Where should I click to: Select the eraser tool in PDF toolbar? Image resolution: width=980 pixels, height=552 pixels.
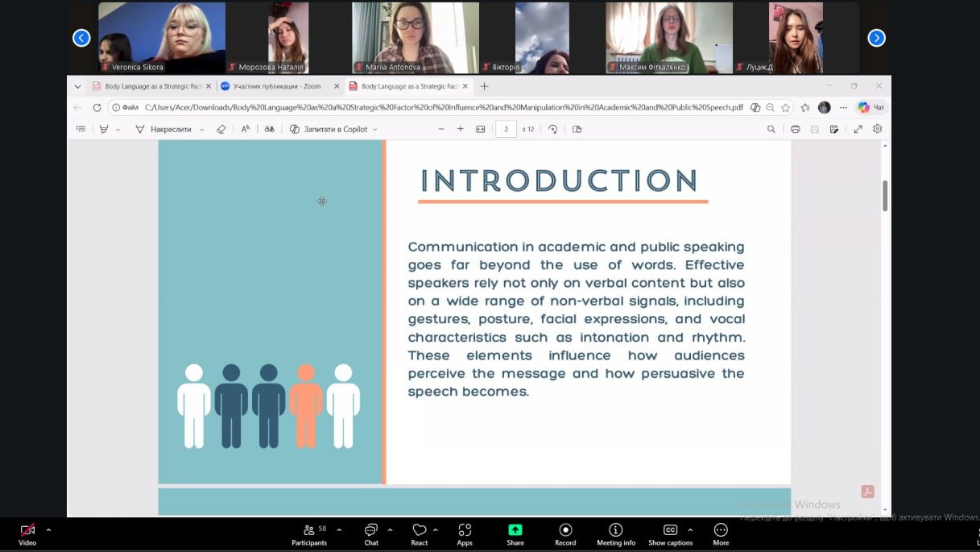[221, 129]
